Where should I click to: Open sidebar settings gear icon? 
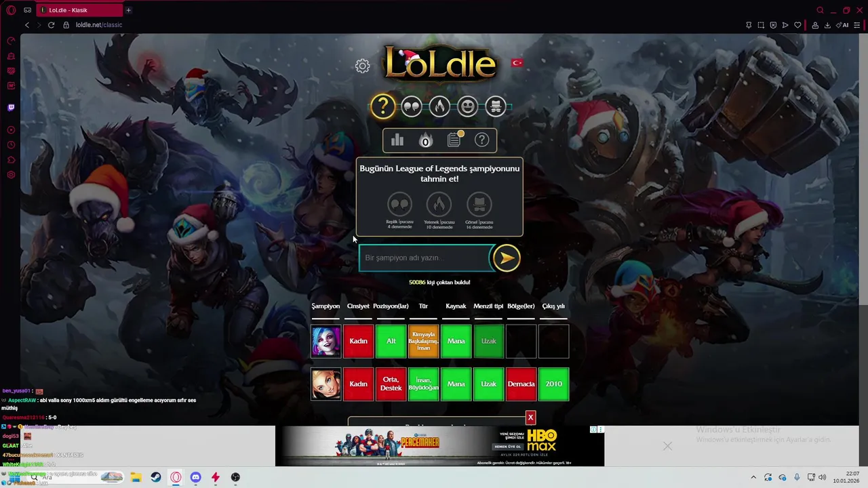11,175
